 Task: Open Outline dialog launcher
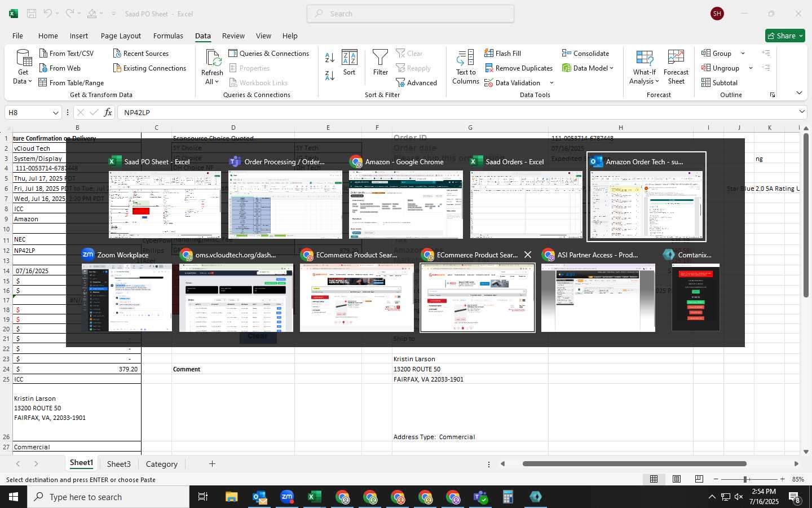coord(773,95)
